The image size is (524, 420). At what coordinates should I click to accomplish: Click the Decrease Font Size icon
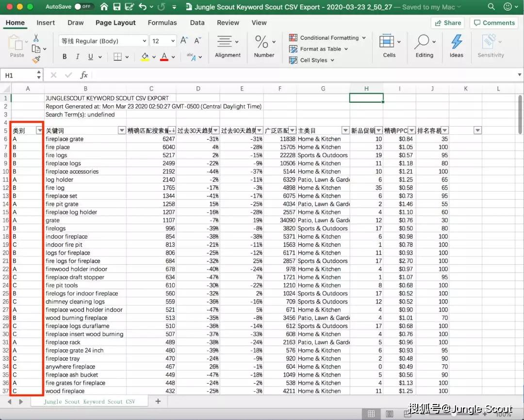197,40
